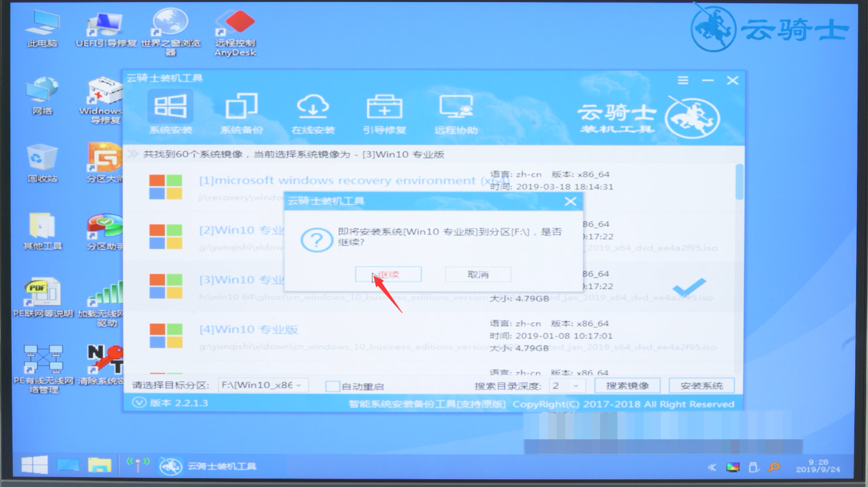Close the 云骑士装机工具 confirmation dialog
This screenshot has width=868, height=487.
point(570,201)
